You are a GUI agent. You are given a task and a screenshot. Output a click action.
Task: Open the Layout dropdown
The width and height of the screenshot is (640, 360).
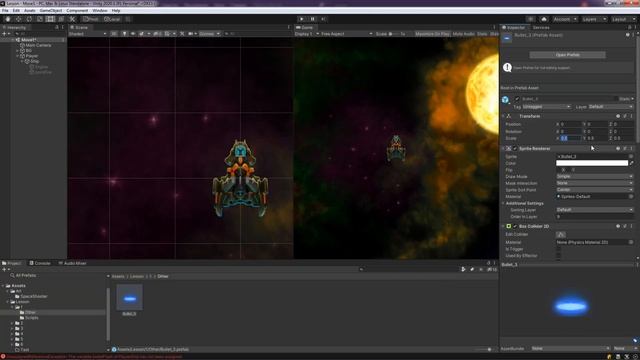point(623,19)
